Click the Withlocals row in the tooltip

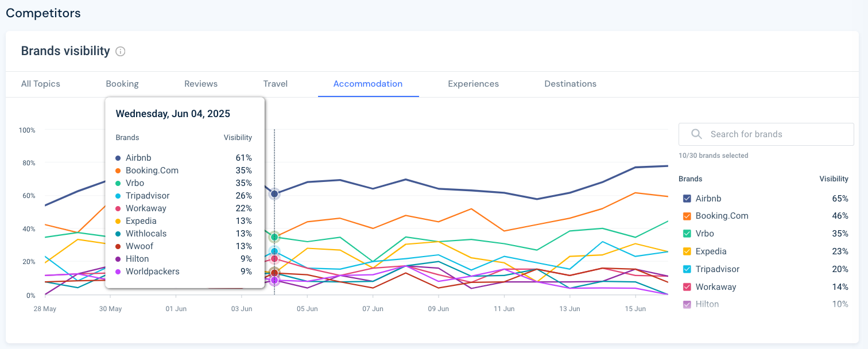[184, 234]
